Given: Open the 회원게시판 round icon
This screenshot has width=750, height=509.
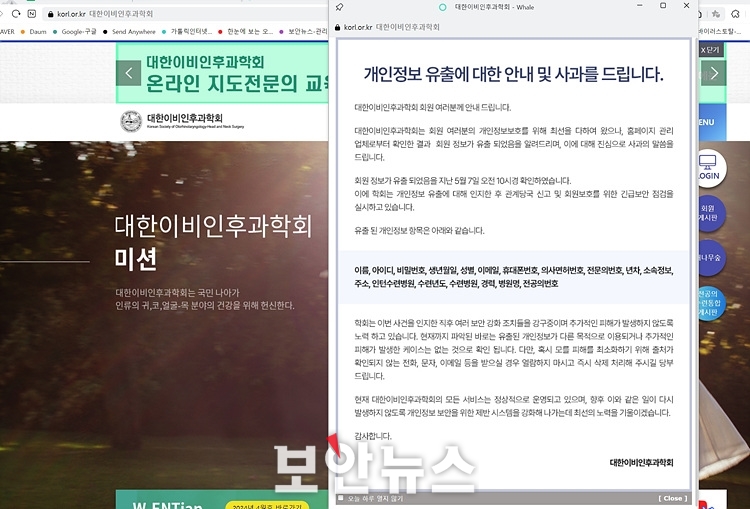Looking at the screenshot, I should [x=710, y=213].
